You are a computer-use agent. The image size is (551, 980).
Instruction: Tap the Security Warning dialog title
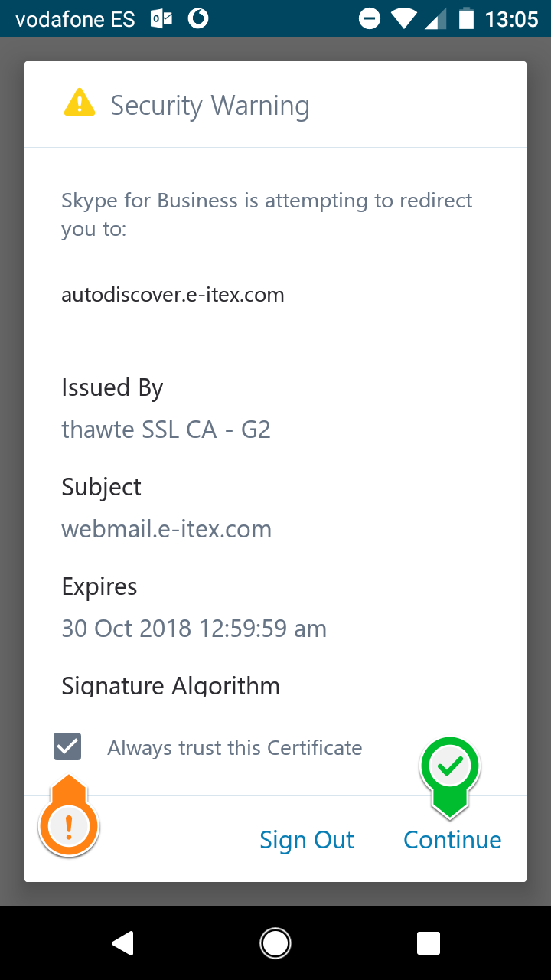210,106
